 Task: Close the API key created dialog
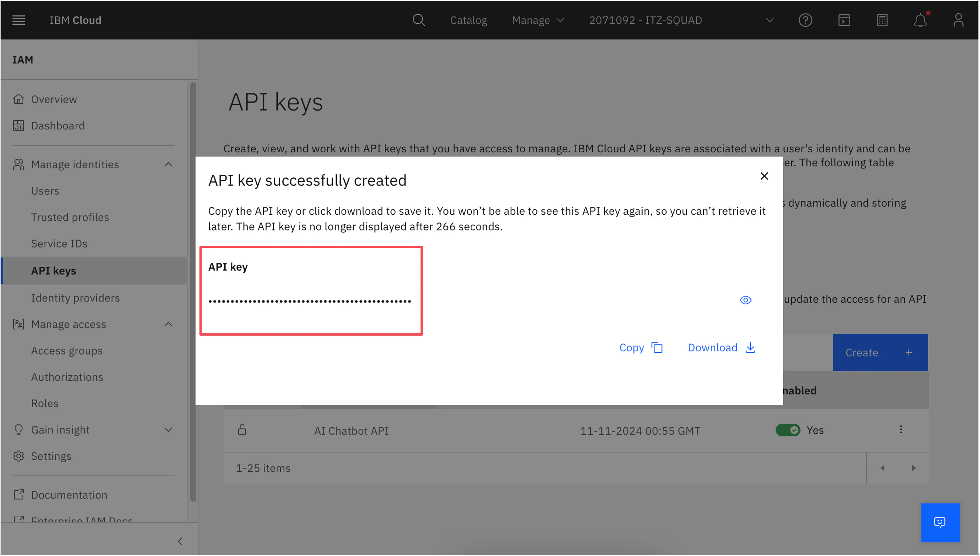click(x=764, y=176)
